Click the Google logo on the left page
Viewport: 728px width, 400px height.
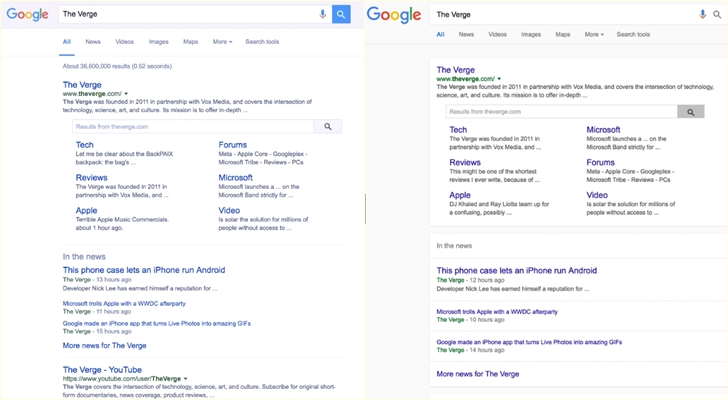[27, 14]
